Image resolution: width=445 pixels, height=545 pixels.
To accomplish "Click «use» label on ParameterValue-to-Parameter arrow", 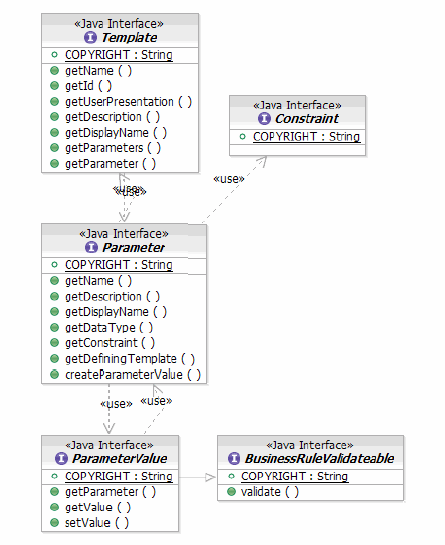I will [156, 401].
